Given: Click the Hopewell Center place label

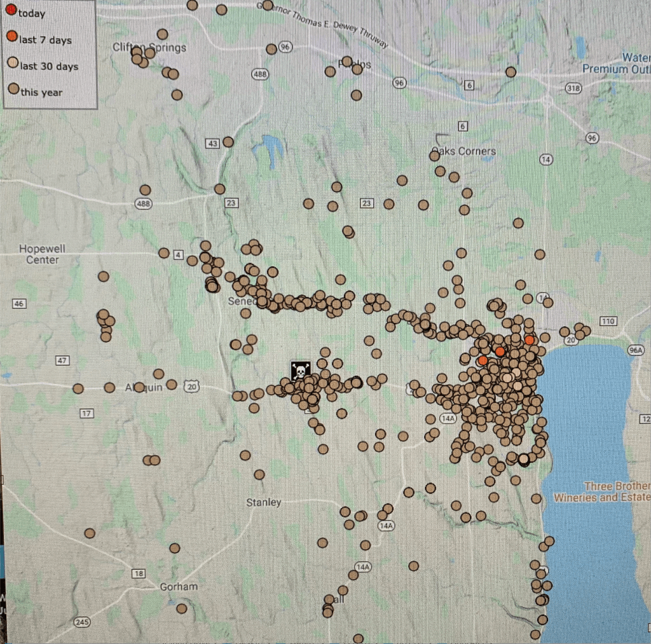Looking at the screenshot, I should pyautogui.click(x=42, y=254).
